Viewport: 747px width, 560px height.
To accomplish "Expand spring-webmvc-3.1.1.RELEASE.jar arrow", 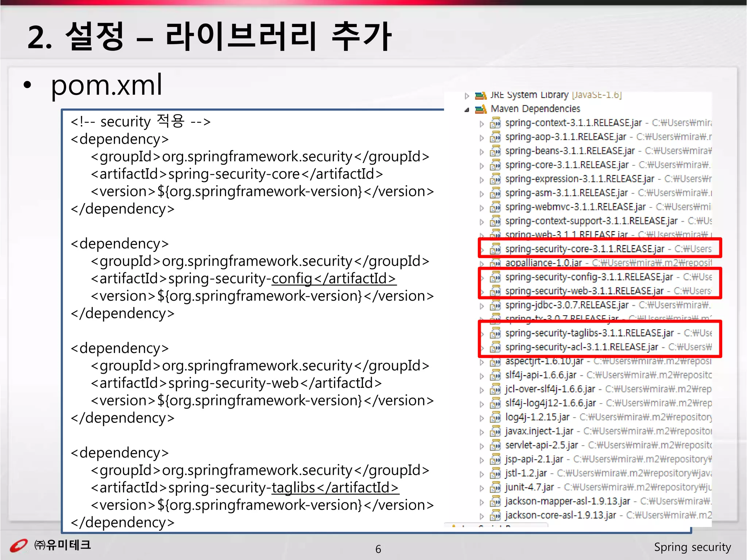I will (482, 208).
